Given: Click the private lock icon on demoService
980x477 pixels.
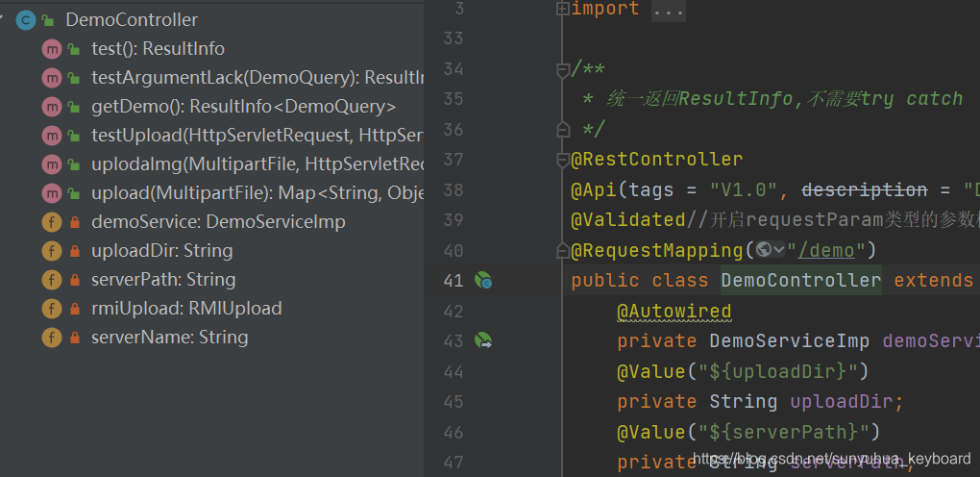Looking at the screenshot, I should [75, 222].
